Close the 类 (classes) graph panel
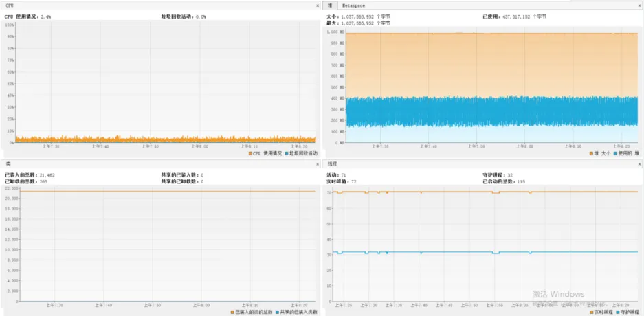Screen dimensions: 644x316 click(317, 164)
